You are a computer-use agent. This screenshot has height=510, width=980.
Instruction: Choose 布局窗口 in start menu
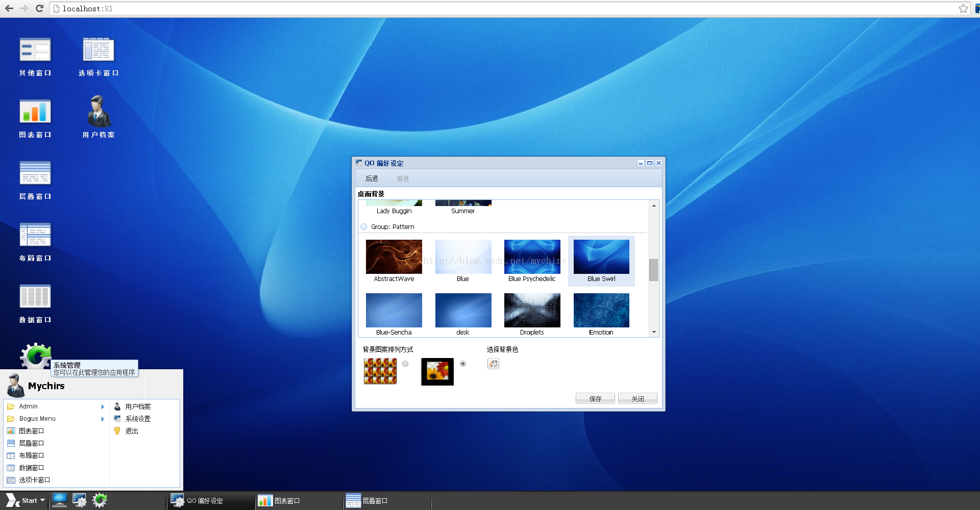click(56, 455)
